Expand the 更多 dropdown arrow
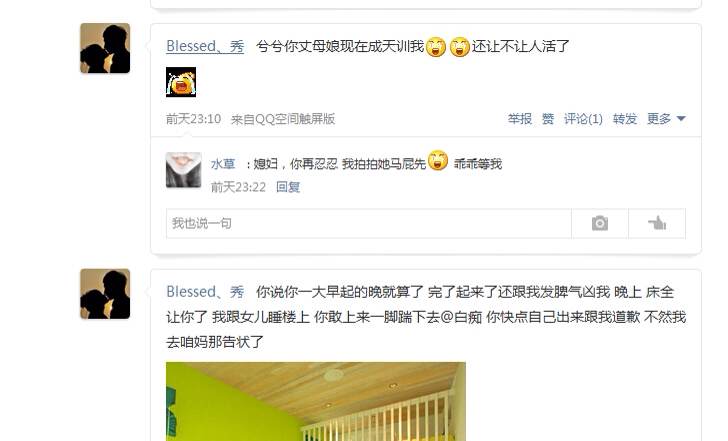728x441 pixels. (681, 119)
